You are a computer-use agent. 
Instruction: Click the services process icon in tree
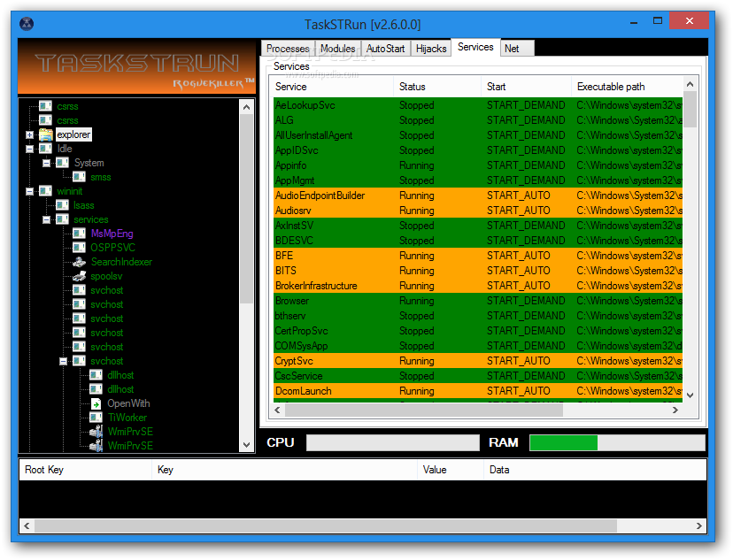[62, 219]
